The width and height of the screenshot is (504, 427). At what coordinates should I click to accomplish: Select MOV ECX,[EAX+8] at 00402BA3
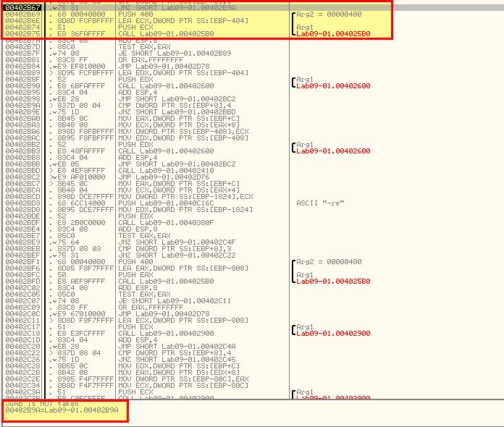[x=179, y=125]
